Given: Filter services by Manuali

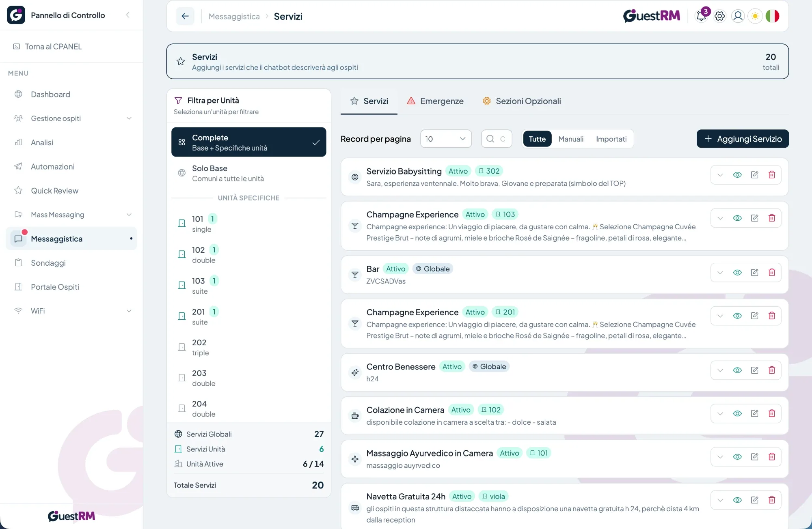Looking at the screenshot, I should (x=571, y=139).
